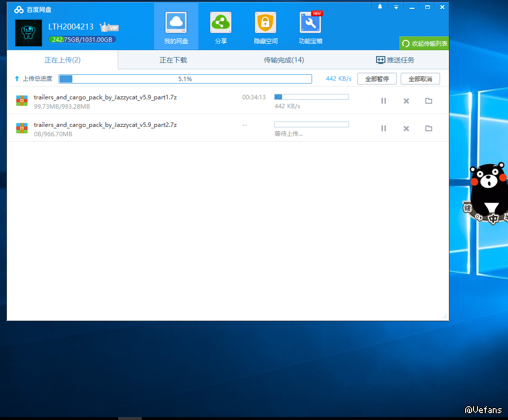Open 功能宝箱 toolbox icon
This screenshot has height=420, width=508.
pyautogui.click(x=310, y=23)
